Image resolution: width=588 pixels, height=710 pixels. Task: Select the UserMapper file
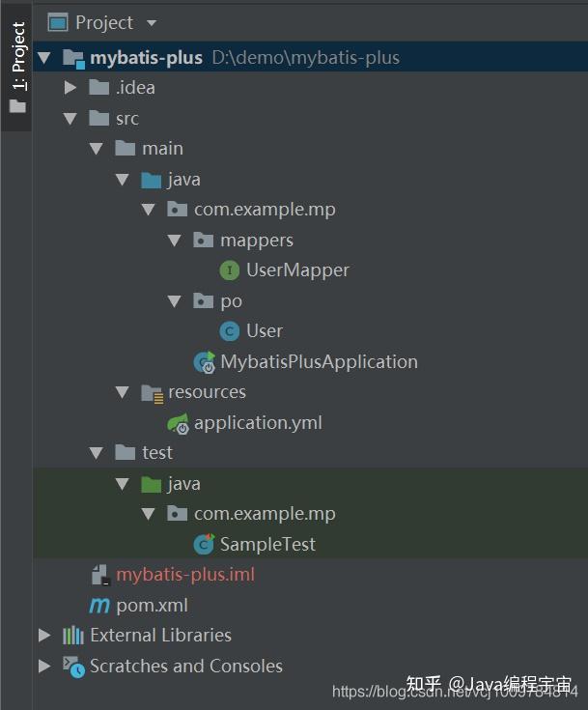(297, 270)
